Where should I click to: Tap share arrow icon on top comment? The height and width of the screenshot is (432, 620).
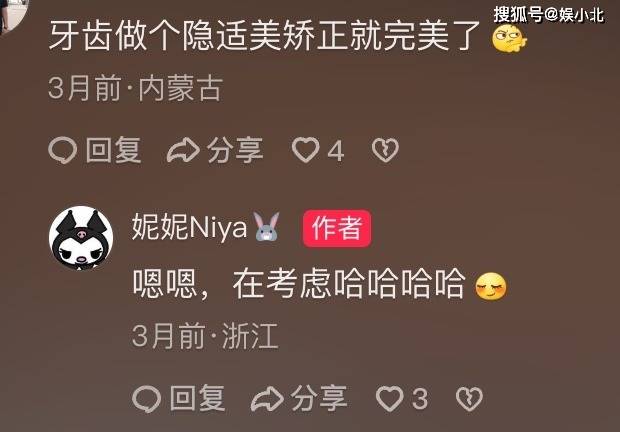tap(183, 150)
